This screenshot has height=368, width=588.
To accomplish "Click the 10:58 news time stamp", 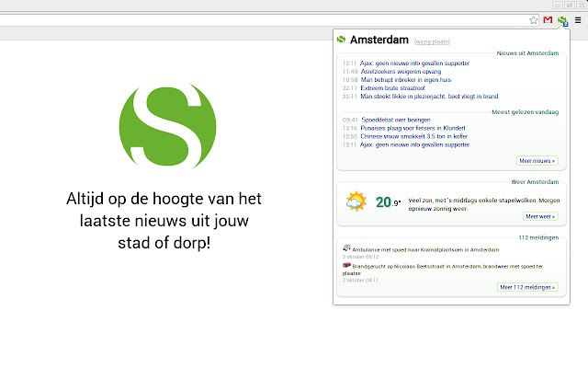I will point(350,80).
